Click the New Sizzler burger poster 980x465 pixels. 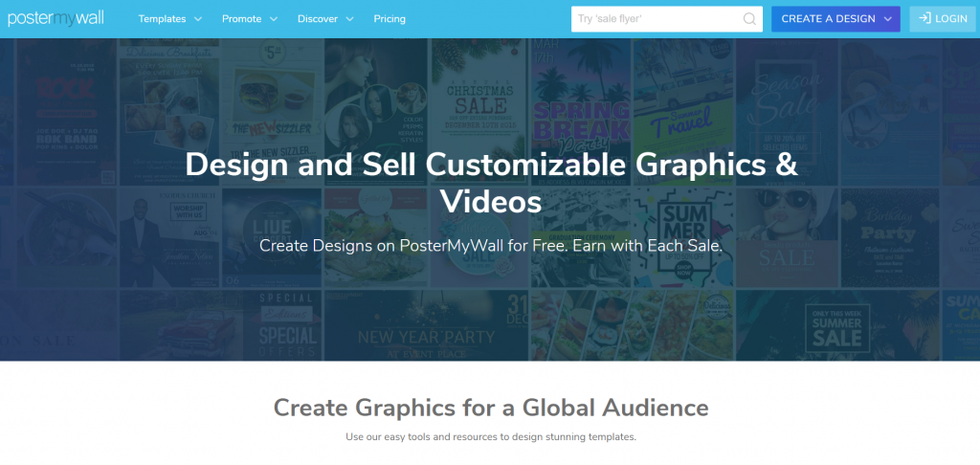coord(271,113)
